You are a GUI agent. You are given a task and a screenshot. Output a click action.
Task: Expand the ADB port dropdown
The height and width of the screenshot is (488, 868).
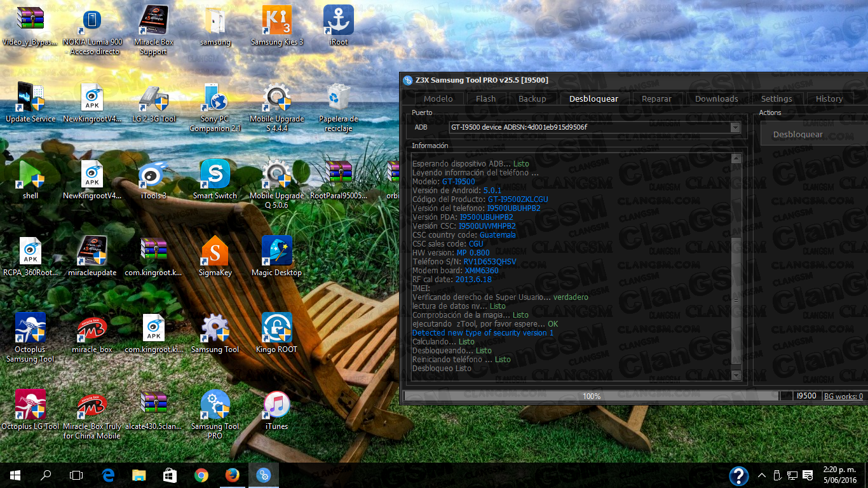(735, 128)
